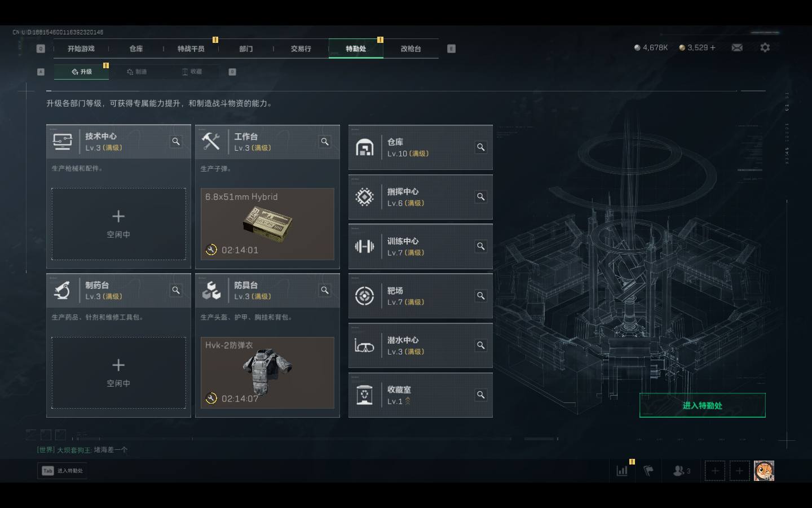Open the 改枪台 tab
Screen dimensions: 812x508
click(411, 49)
